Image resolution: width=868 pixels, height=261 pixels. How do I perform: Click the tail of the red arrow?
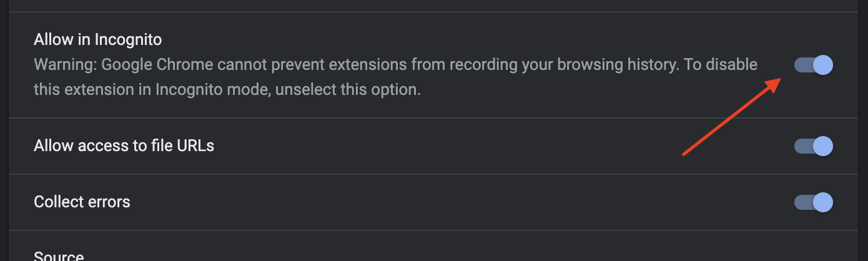pos(686,153)
